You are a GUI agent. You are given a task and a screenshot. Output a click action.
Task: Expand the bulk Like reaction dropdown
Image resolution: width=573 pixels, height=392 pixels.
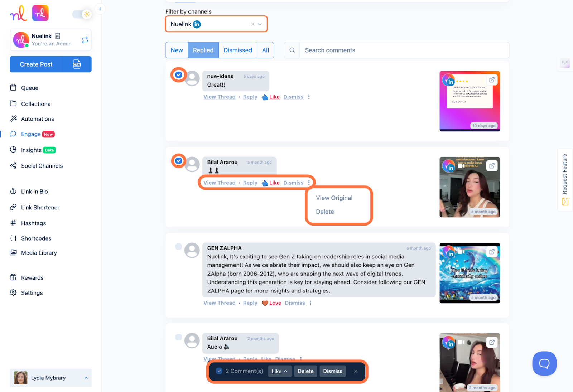280,371
